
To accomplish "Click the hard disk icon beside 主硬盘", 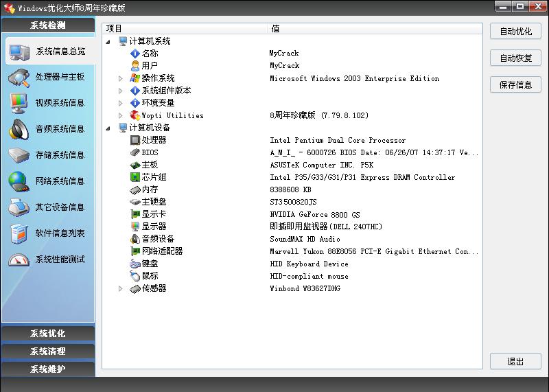I will tap(135, 202).
